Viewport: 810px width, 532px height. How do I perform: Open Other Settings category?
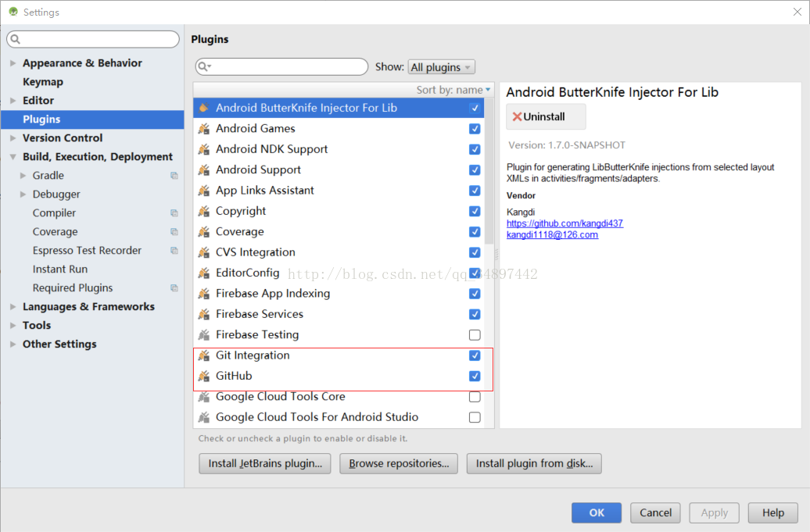[59, 345]
